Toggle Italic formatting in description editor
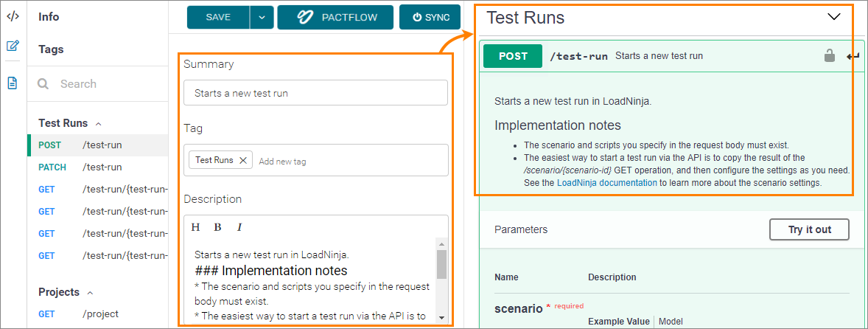This screenshot has height=329, width=868. [x=239, y=227]
